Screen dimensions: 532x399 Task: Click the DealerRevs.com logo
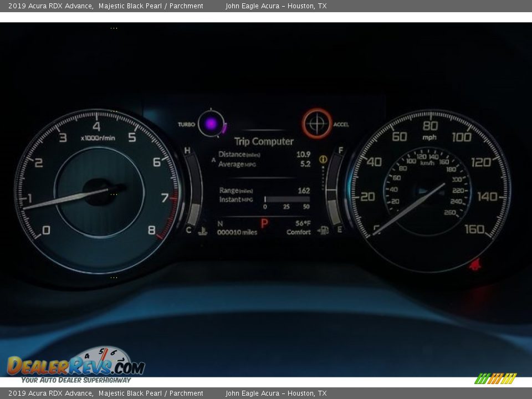click(76, 365)
